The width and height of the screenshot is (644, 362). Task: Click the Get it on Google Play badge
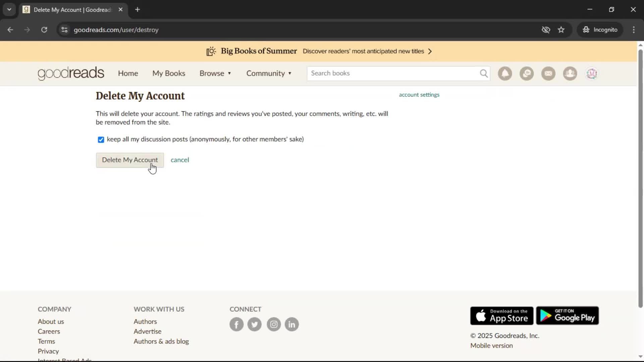click(x=568, y=316)
